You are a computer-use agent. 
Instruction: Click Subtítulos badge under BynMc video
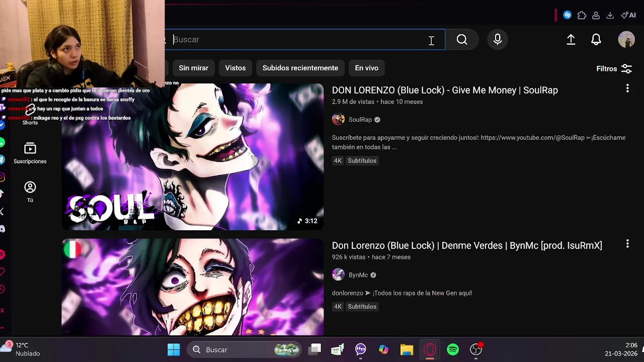[362, 307]
